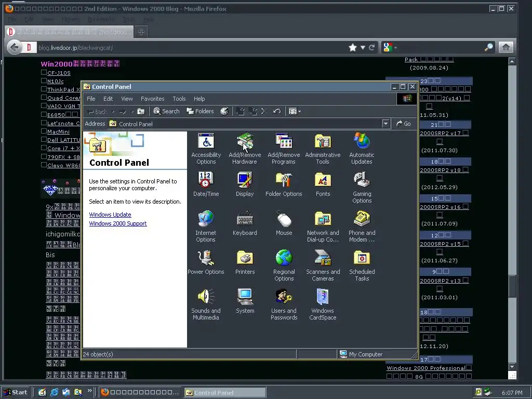Open the Date/Time settings icon

pyautogui.click(x=206, y=184)
